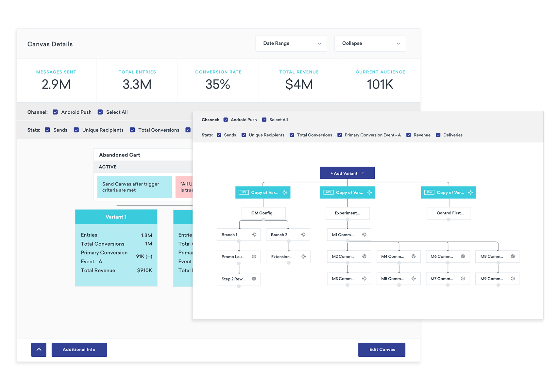This screenshot has width=559, height=392.
Task: Click gear icon on 10% variant header
Action: pyautogui.click(x=470, y=192)
